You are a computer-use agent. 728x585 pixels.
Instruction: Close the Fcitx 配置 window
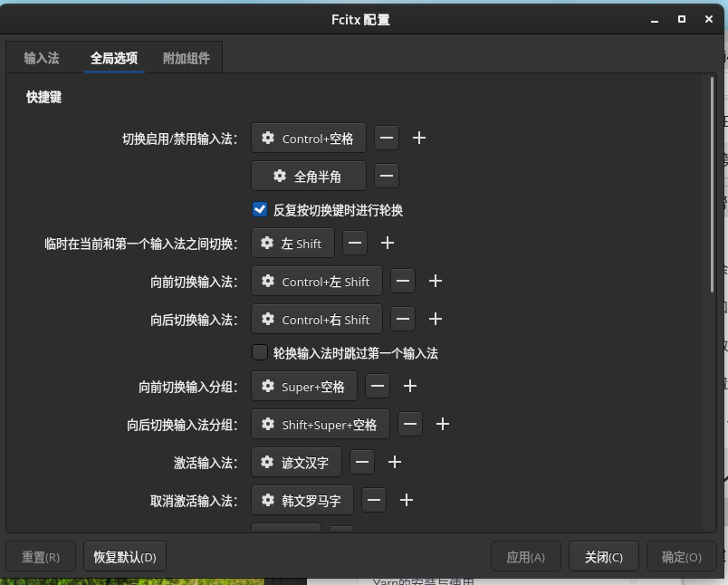tap(708, 20)
